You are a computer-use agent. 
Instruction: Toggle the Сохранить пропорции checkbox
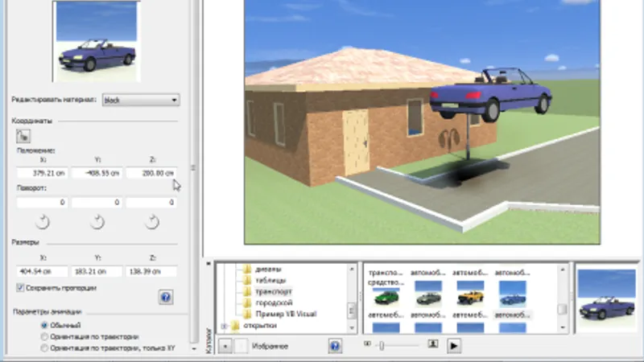coord(20,288)
